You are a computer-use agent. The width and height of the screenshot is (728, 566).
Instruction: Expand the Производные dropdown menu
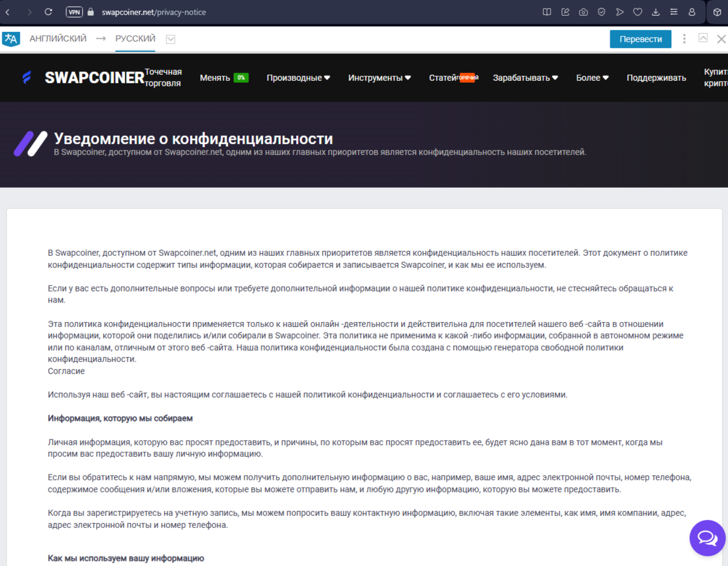(x=298, y=78)
